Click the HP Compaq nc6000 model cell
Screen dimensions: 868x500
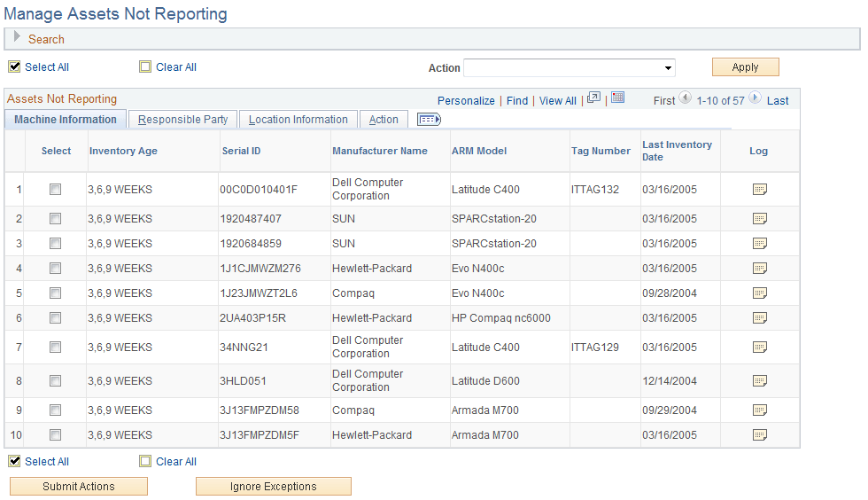pos(501,318)
